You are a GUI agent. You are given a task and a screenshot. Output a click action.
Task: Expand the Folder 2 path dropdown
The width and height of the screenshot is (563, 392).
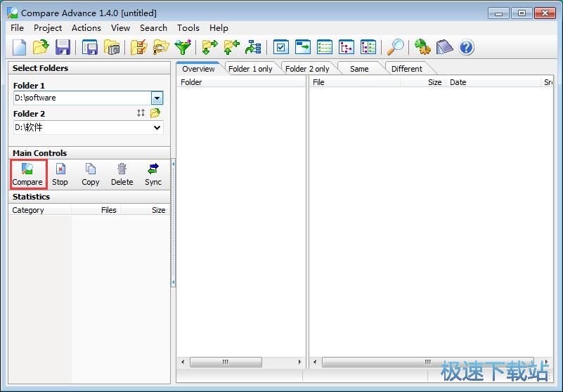pyautogui.click(x=157, y=128)
